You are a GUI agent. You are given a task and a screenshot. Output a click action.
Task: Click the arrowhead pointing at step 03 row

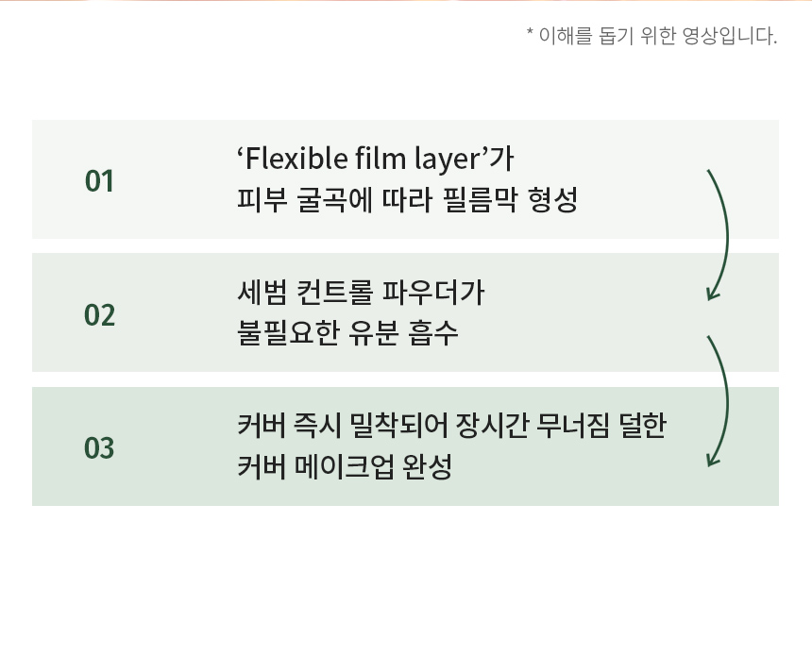tap(714, 461)
